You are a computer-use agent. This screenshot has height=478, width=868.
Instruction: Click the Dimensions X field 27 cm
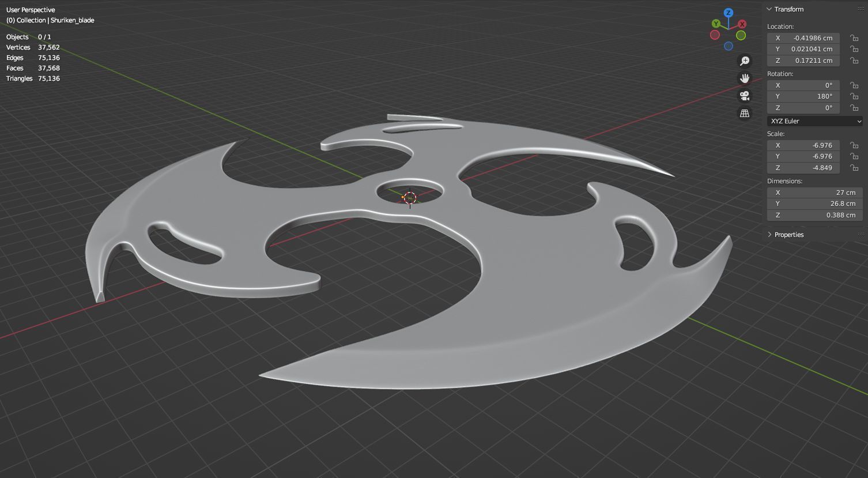coord(815,193)
